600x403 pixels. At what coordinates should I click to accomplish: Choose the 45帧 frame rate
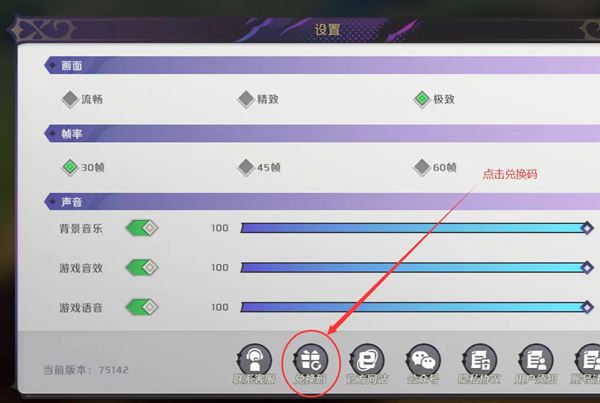point(259,167)
